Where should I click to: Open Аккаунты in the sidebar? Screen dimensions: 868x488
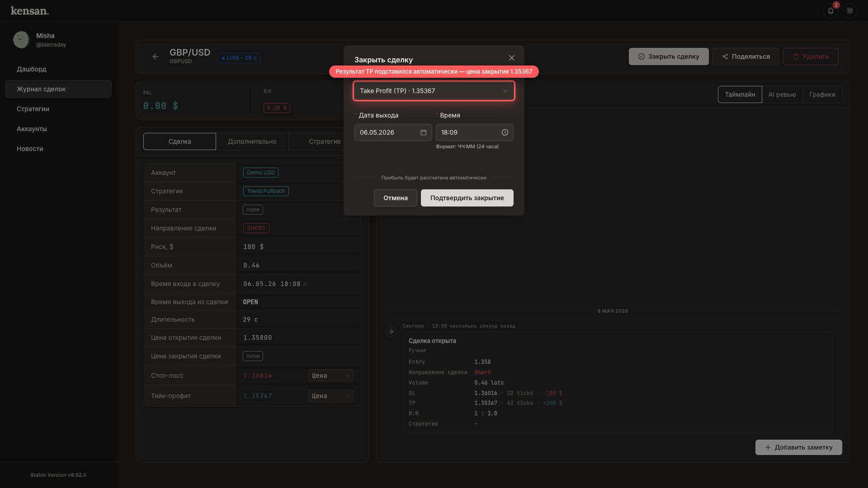58,129
